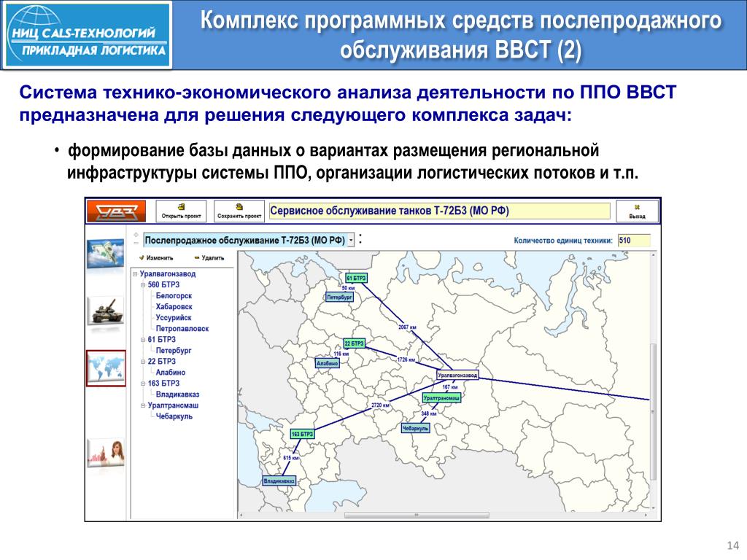Click the 615 км distance label
This screenshot has height=560, width=747.
pyautogui.click(x=290, y=458)
